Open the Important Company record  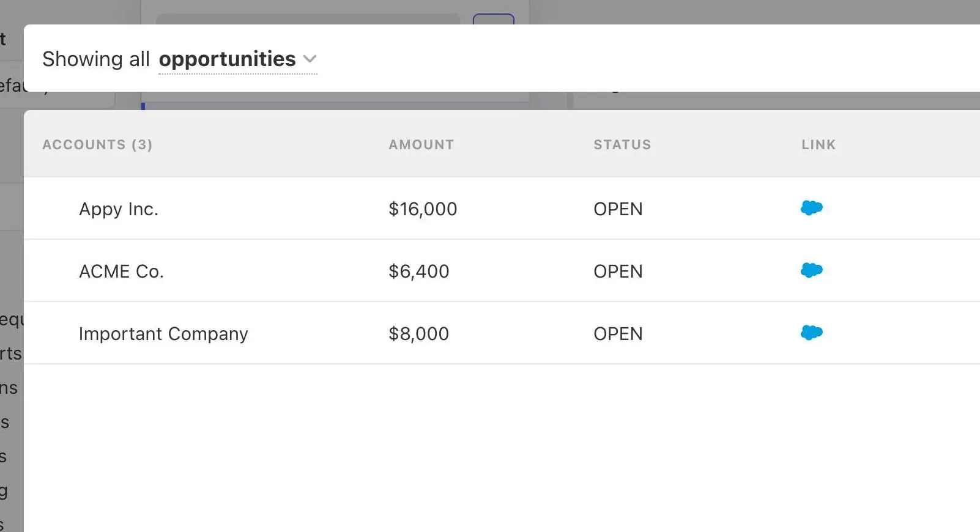(x=163, y=333)
